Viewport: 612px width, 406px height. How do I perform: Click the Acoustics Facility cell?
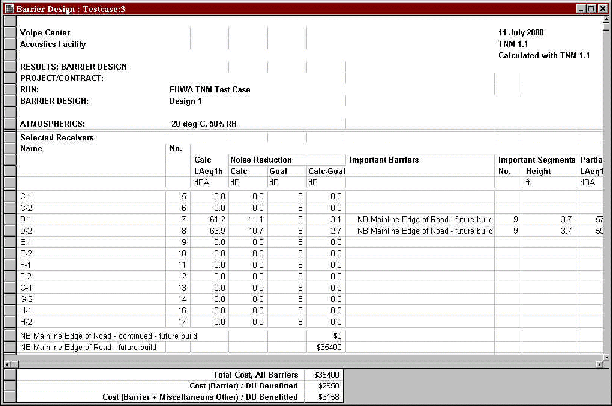click(53, 44)
